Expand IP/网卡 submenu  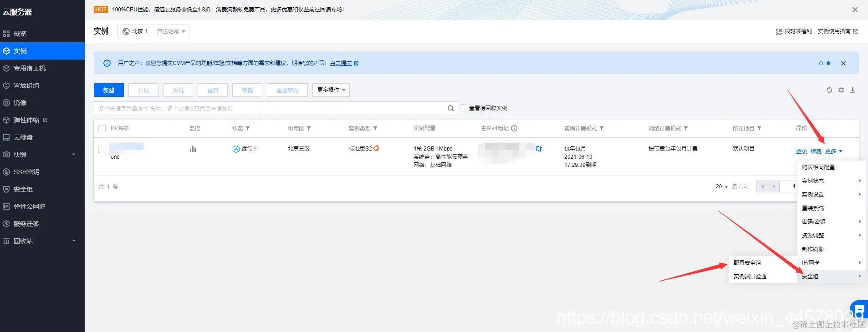(831, 263)
